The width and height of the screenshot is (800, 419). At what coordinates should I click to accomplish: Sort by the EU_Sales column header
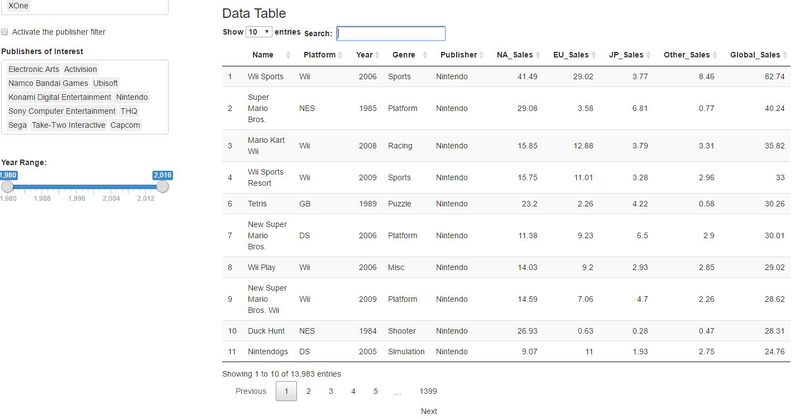coord(570,55)
